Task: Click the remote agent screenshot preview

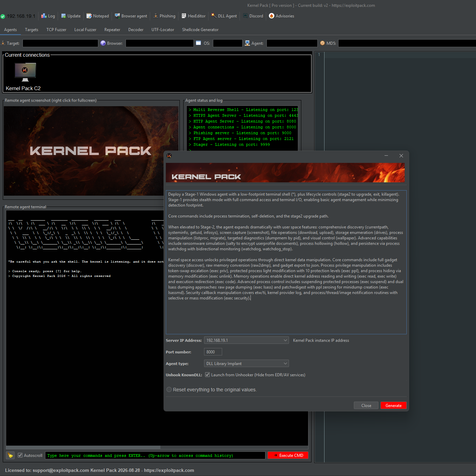Action: [x=91, y=151]
